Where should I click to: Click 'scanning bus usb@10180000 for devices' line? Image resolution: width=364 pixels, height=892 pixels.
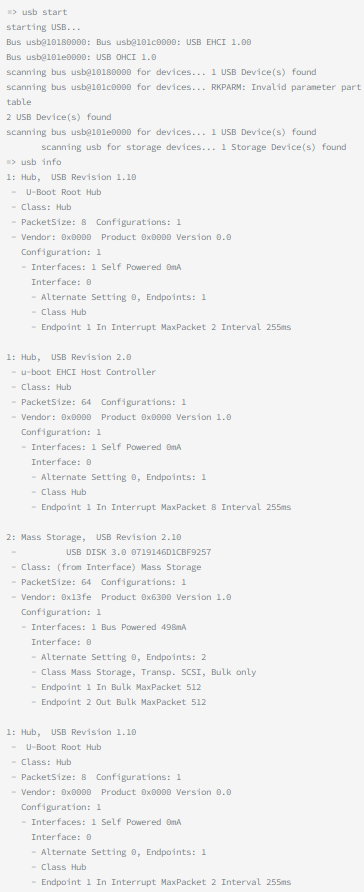click(161, 72)
